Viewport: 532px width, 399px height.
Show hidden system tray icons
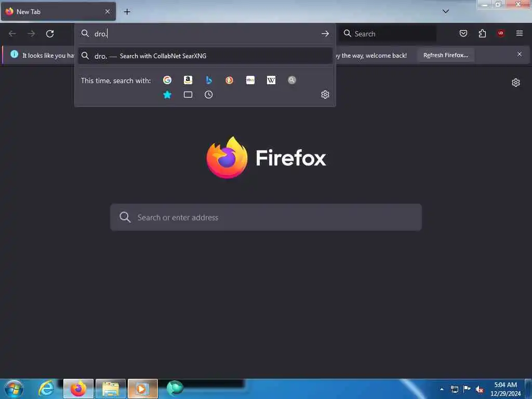click(442, 389)
